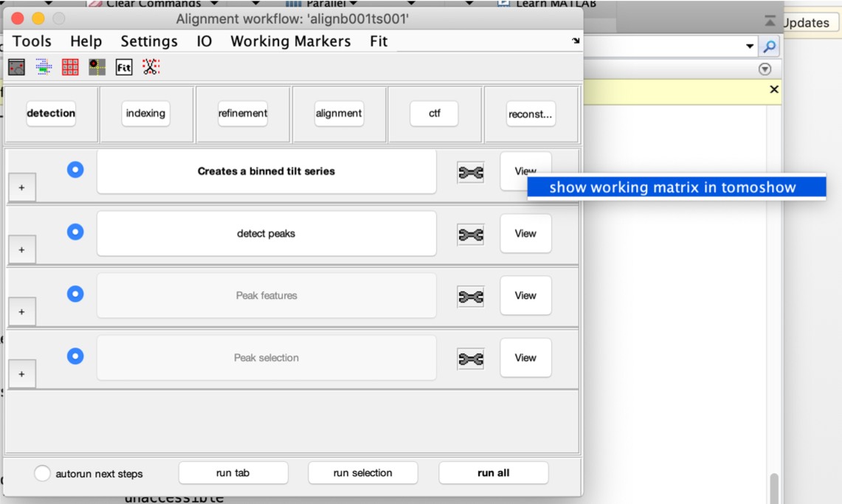The height and width of the screenshot is (504, 842).
Task: Open the MATLAB search field dropdown arrow
Action: tap(750, 46)
